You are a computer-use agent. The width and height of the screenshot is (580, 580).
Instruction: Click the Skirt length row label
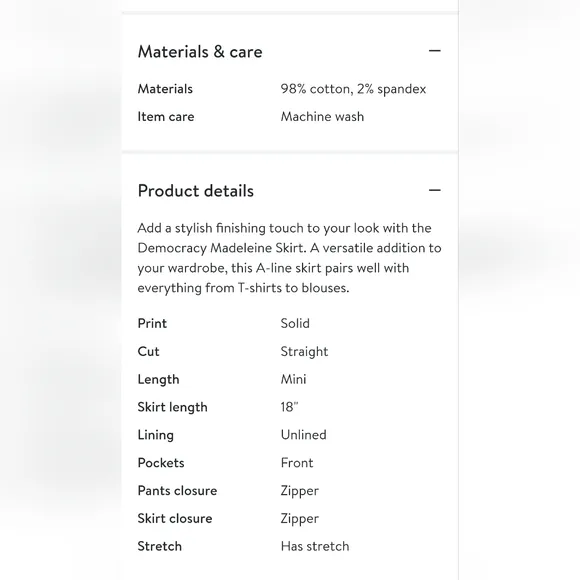click(172, 407)
